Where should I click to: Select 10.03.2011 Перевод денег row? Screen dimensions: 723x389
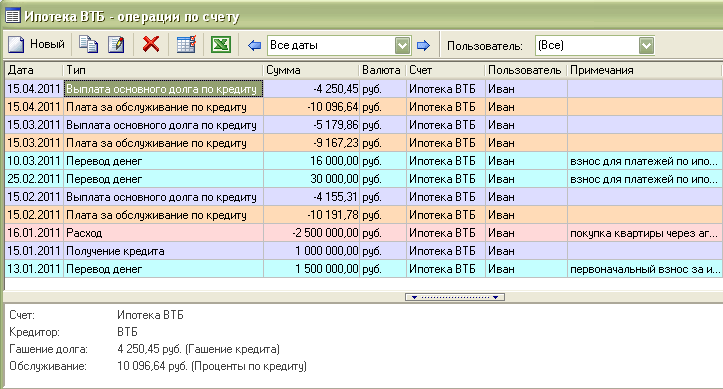click(x=363, y=161)
